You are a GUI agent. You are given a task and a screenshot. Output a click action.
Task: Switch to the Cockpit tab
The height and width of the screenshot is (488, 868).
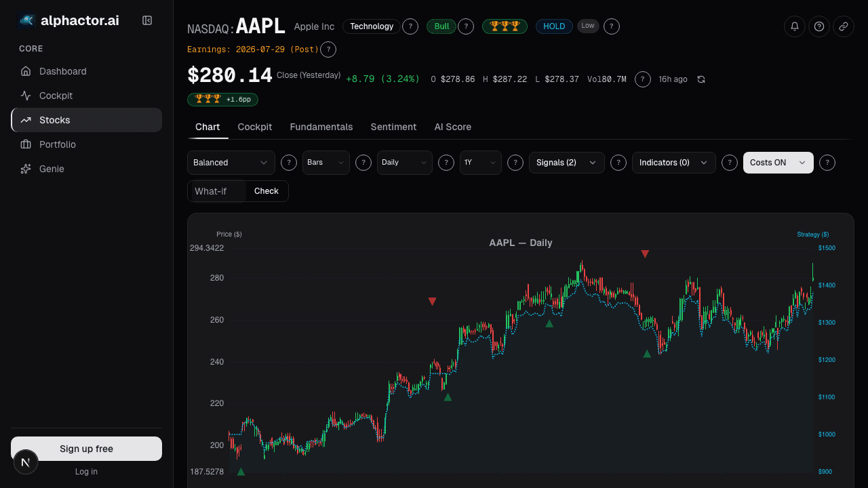[255, 127]
